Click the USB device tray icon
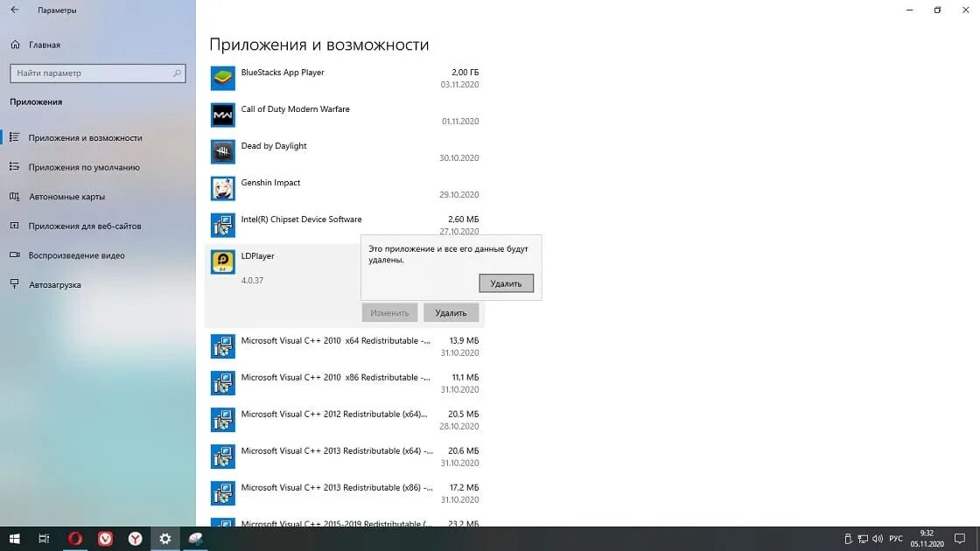The width and height of the screenshot is (980, 551). [848, 539]
